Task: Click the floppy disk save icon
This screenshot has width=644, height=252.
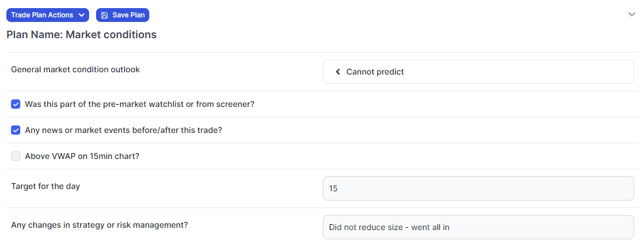Action: click(x=105, y=15)
